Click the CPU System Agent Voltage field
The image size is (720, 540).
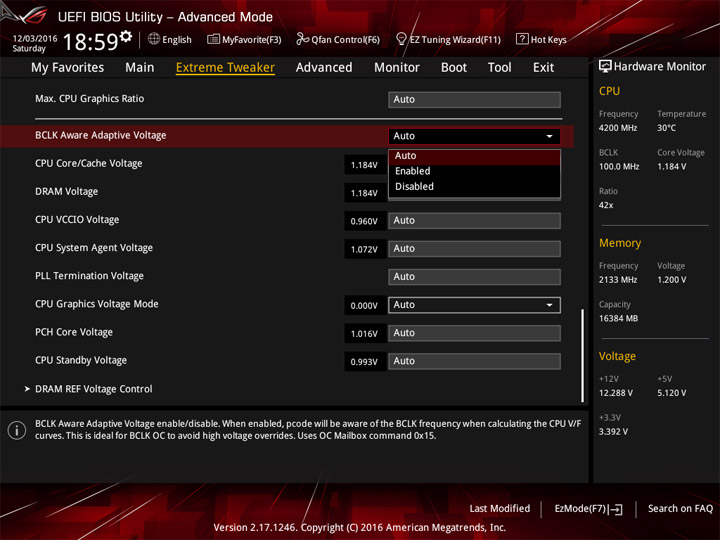click(474, 248)
